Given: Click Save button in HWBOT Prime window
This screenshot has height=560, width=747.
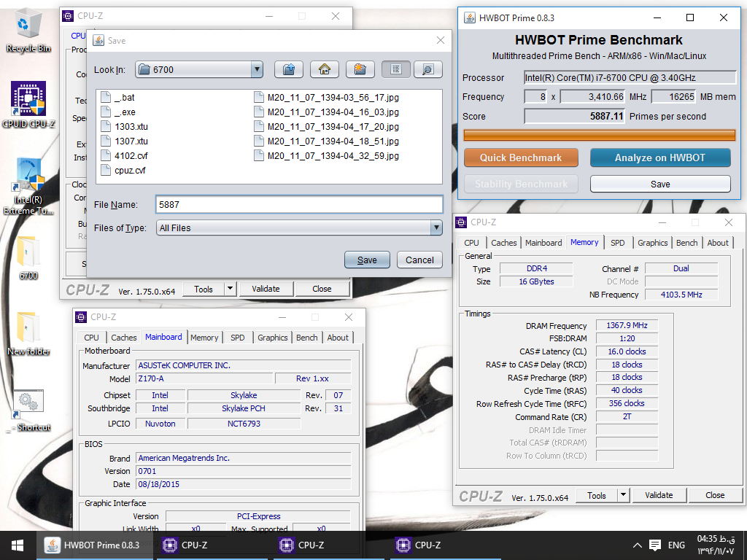Looking at the screenshot, I should coord(659,184).
